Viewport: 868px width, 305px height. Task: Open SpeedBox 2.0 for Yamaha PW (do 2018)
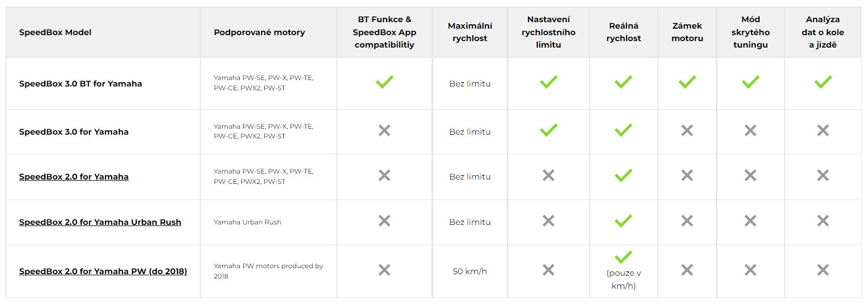[x=103, y=271]
